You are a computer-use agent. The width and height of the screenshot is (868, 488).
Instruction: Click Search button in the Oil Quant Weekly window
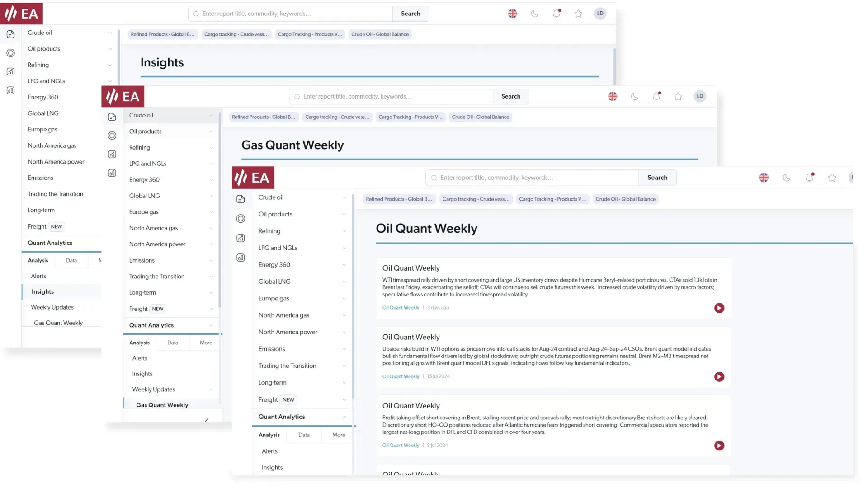tap(657, 178)
